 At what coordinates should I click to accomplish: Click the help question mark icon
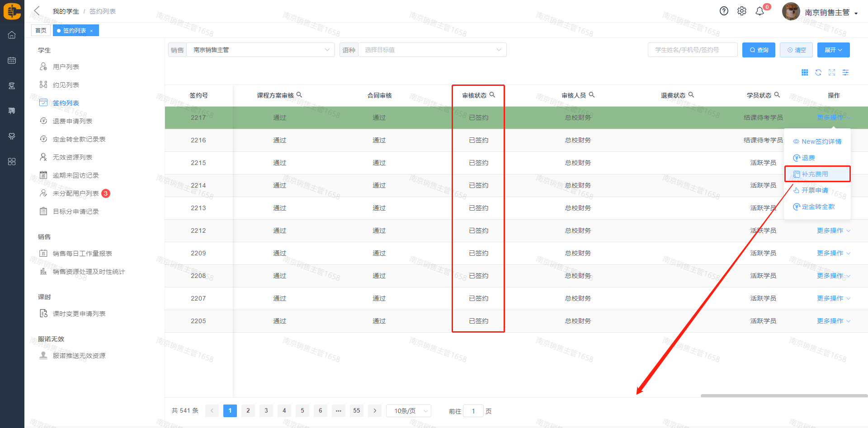point(724,11)
